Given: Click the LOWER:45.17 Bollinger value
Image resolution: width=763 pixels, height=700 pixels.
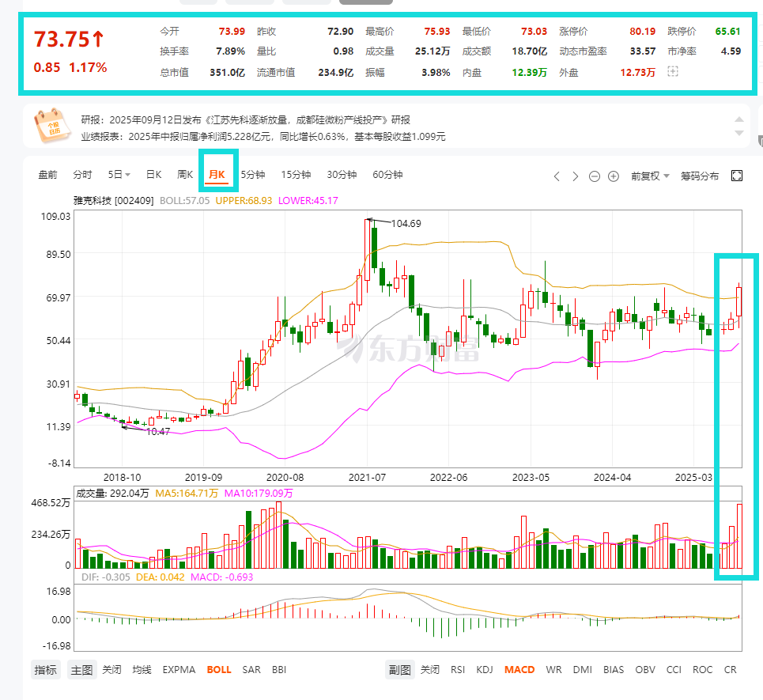Looking at the screenshot, I should click(x=308, y=201).
